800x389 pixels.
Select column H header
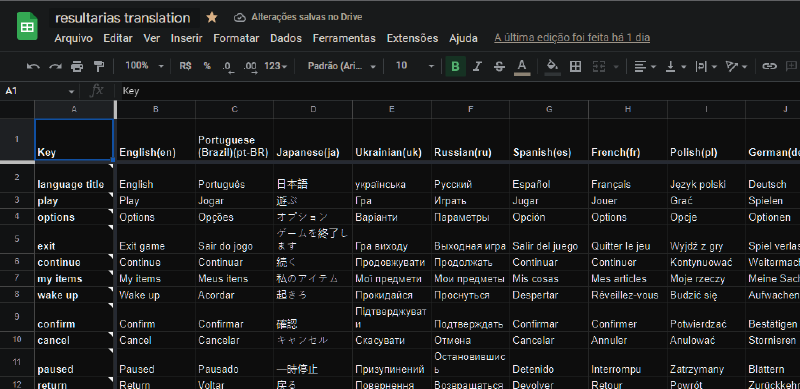[x=628, y=109]
